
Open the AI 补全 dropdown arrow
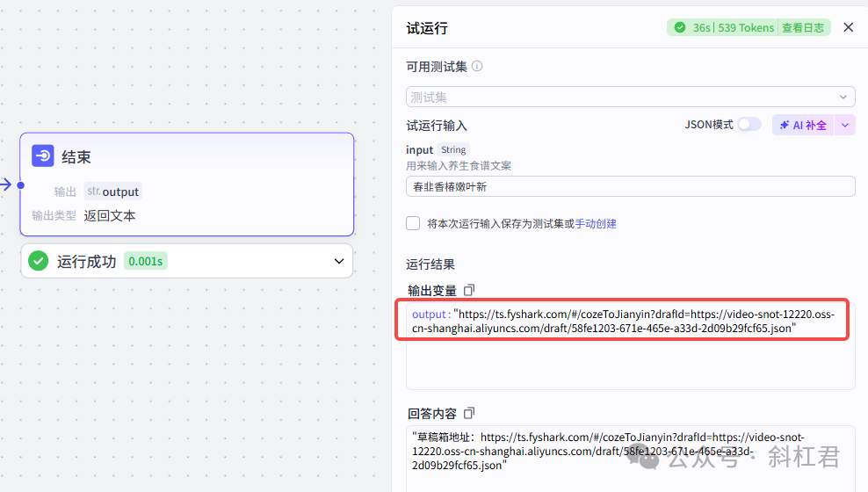845,125
